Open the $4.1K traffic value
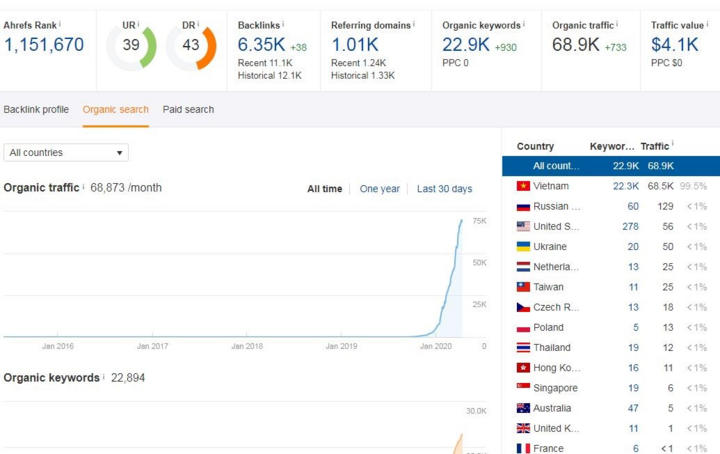720x454 pixels. [x=675, y=45]
